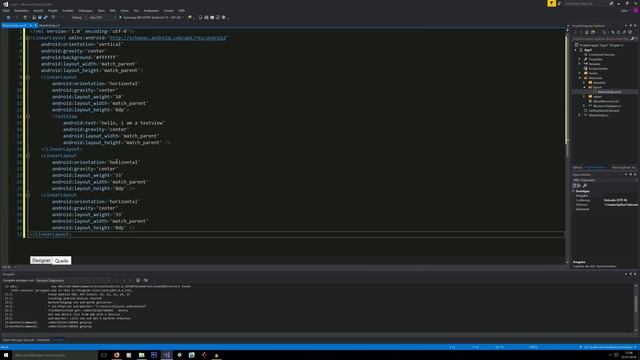This screenshot has height=360, width=640.
Task: Collapse the second nested LinearLayout block
Action: (x=28, y=156)
